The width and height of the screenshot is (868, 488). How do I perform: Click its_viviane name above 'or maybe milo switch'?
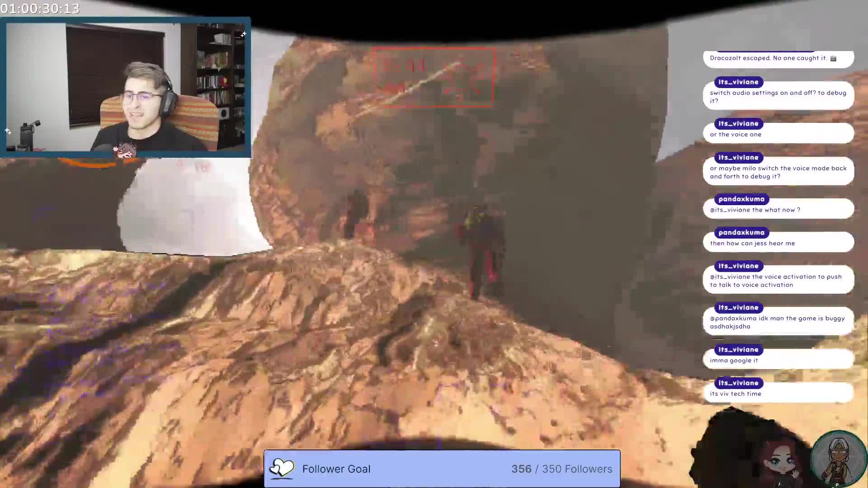click(738, 157)
